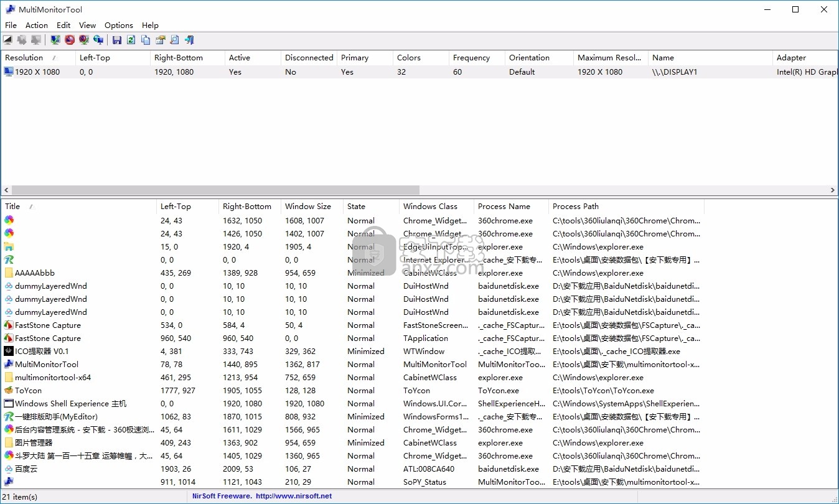The width and height of the screenshot is (839, 504).
Task: Select the 后台内容管理系统 - 安下载 row title
Action: (83, 429)
